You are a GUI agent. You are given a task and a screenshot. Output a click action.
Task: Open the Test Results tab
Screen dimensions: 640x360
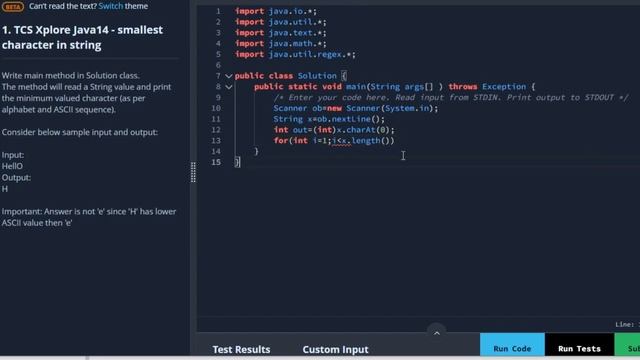click(x=241, y=349)
